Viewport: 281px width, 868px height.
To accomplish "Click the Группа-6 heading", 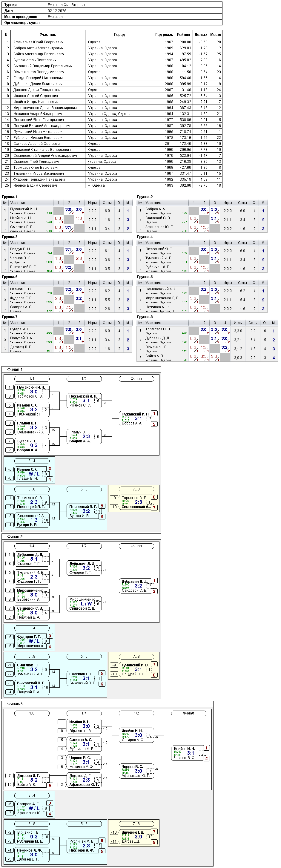I will click(x=145, y=277).
